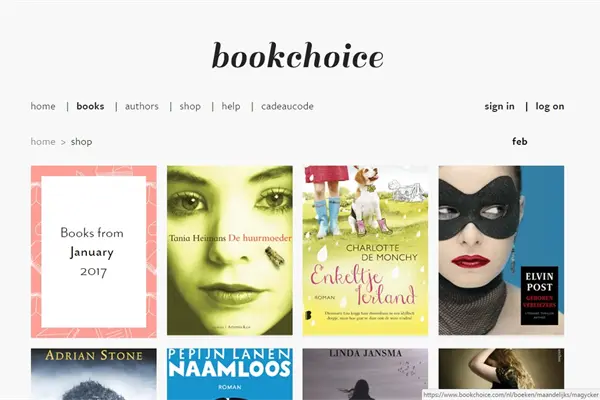Open the Books from January 2017 tile

click(94, 251)
